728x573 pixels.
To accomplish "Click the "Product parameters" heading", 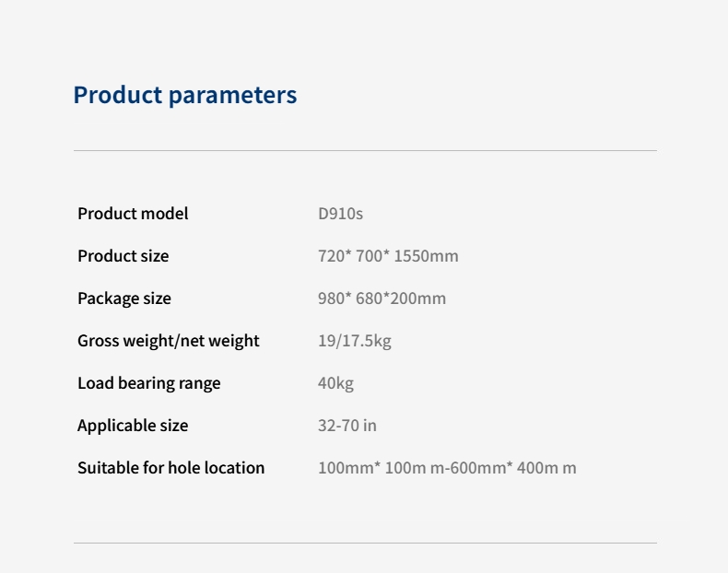I will point(184,95).
